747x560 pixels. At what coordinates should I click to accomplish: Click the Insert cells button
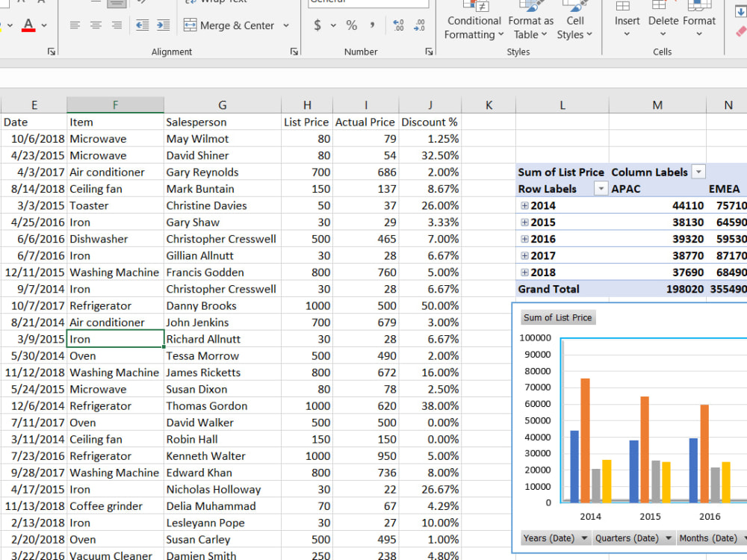pyautogui.click(x=627, y=21)
